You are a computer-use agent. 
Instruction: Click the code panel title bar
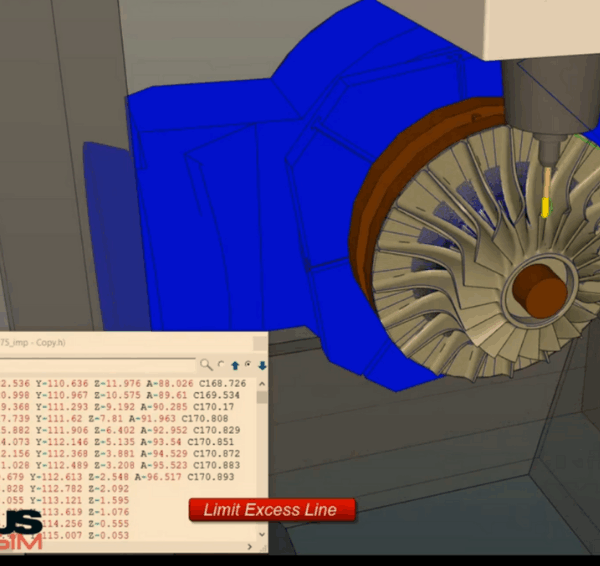coord(130,342)
